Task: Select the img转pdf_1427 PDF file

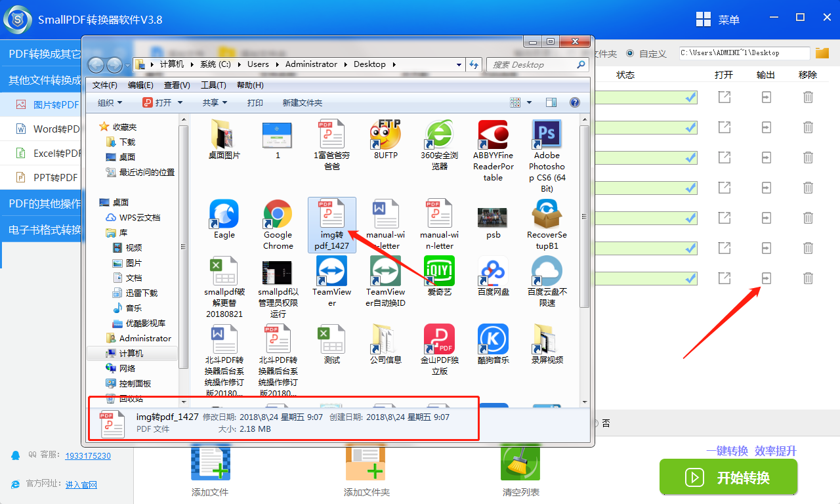Action: pyautogui.click(x=332, y=225)
